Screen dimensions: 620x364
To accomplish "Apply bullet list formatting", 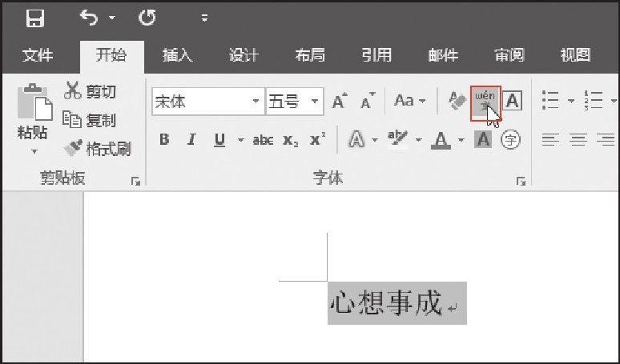I will point(551,100).
